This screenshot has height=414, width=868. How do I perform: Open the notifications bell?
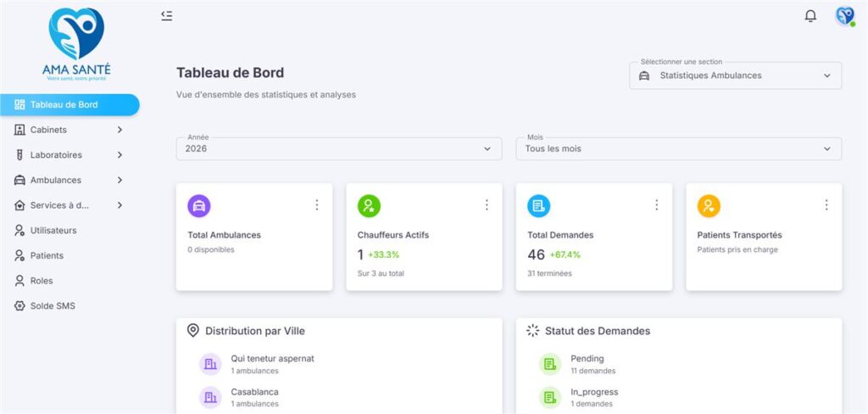point(810,16)
